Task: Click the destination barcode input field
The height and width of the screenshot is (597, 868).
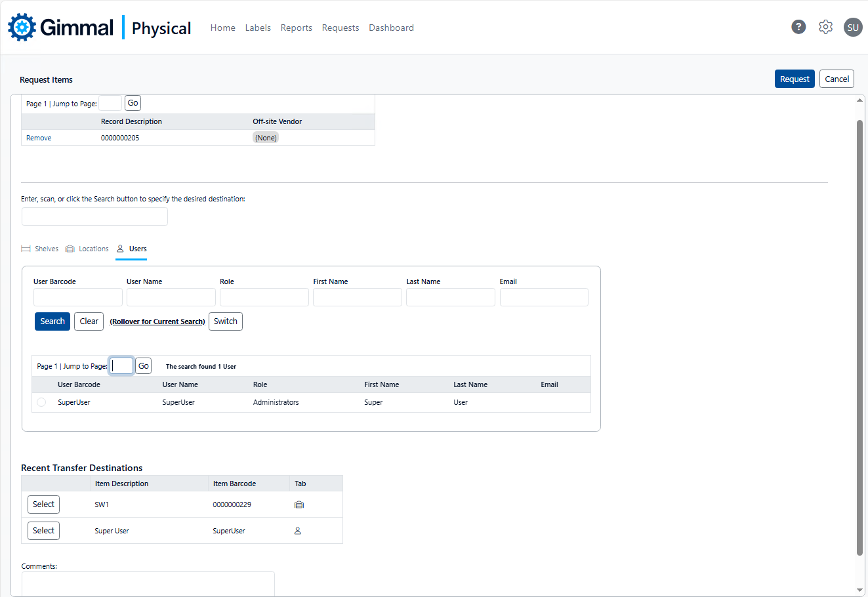Action: (94, 216)
